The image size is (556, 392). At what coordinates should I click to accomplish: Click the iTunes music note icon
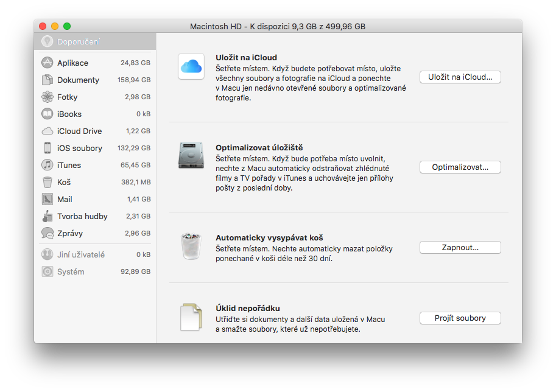[48, 165]
